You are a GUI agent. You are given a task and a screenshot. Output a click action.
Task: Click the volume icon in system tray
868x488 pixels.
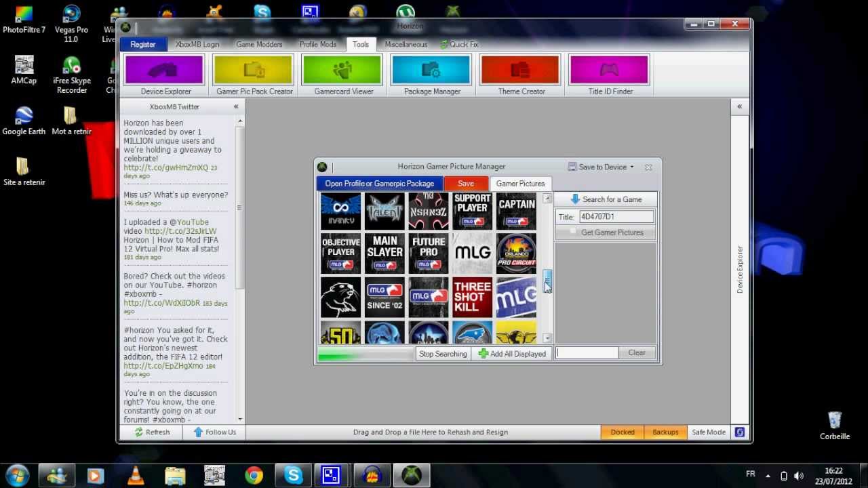[x=799, y=476]
